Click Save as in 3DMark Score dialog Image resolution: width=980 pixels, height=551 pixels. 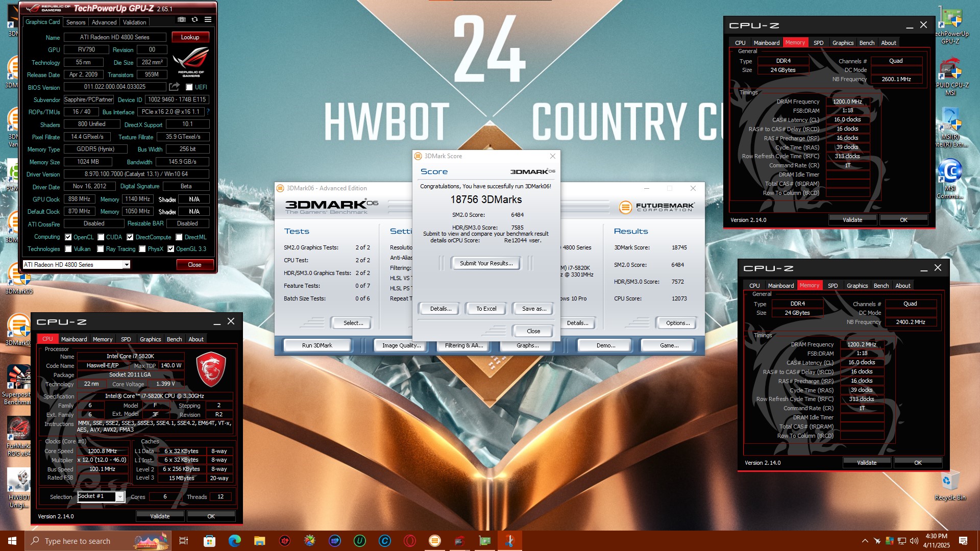pos(534,309)
